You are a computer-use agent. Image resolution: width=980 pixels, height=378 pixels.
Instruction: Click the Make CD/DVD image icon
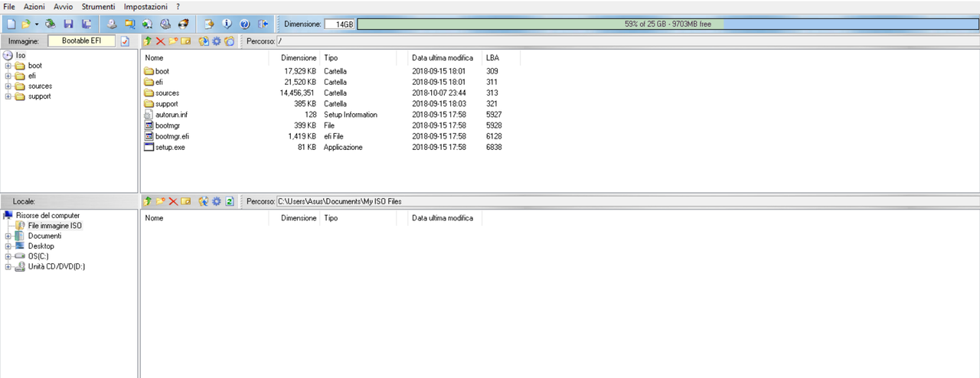coord(112,24)
